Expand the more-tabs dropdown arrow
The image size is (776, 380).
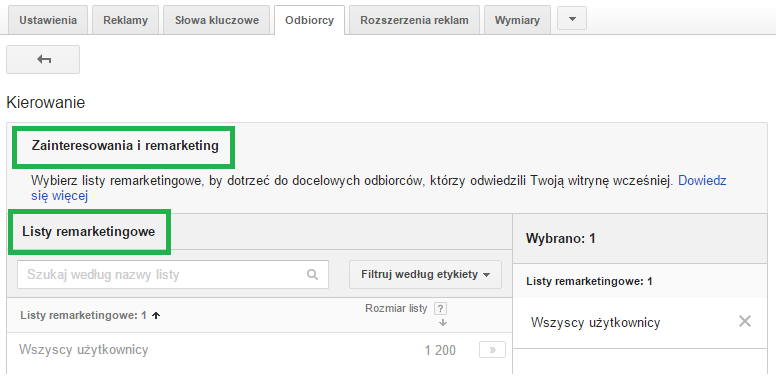click(572, 18)
